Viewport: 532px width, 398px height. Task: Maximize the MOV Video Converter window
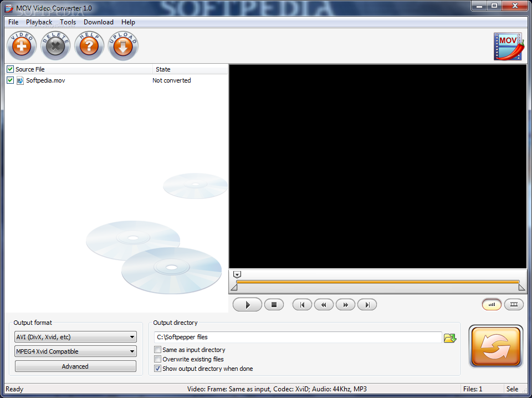point(494,6)
